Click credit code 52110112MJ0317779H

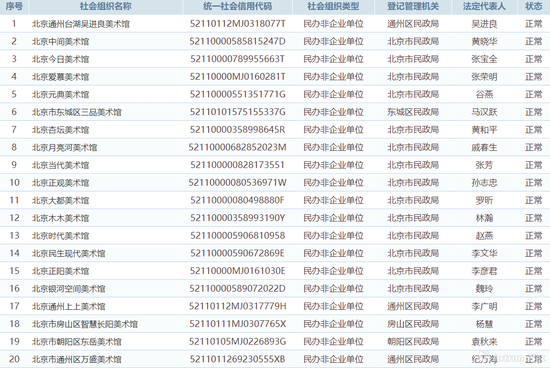pos(237,306)
